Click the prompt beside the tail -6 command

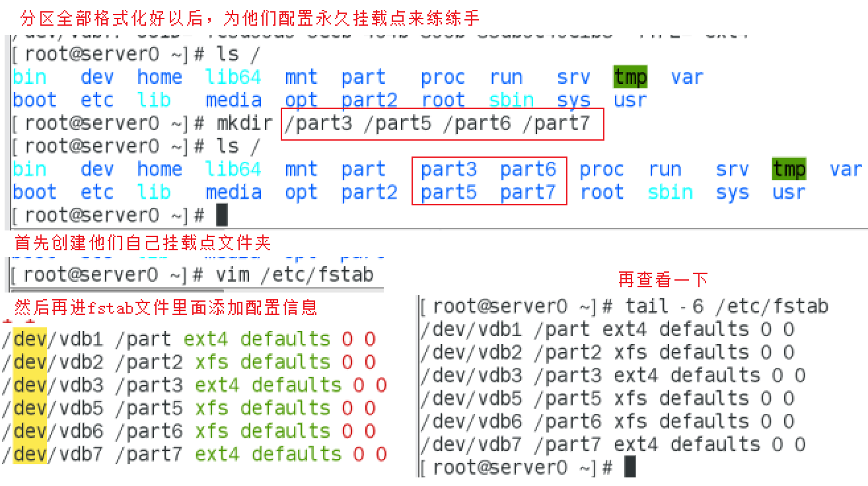click(x=518, y=306)
